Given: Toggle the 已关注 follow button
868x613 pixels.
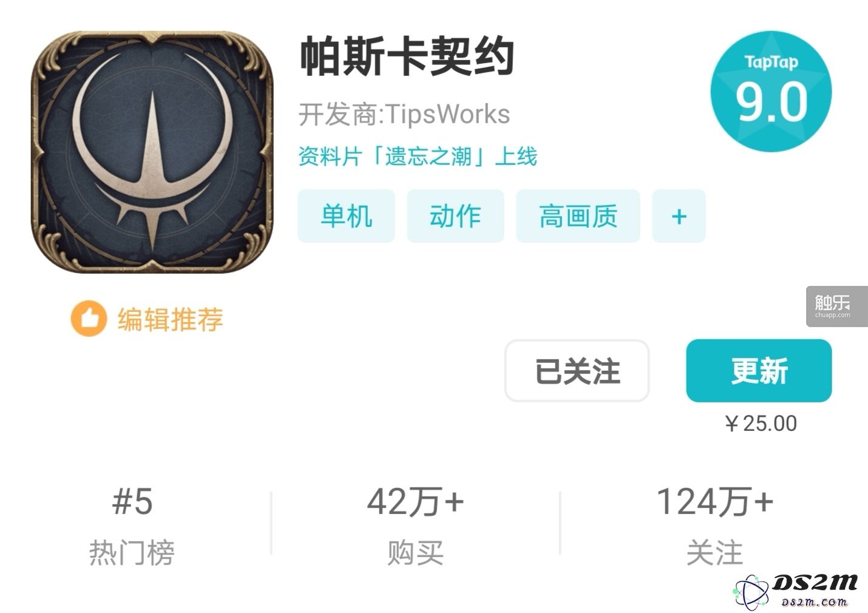Looking at the screenshot, I should point(577,371).
